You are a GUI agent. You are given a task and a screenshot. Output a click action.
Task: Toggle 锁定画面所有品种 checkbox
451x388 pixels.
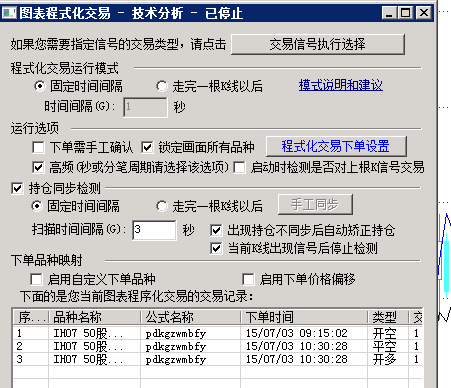tap(147, 147)
